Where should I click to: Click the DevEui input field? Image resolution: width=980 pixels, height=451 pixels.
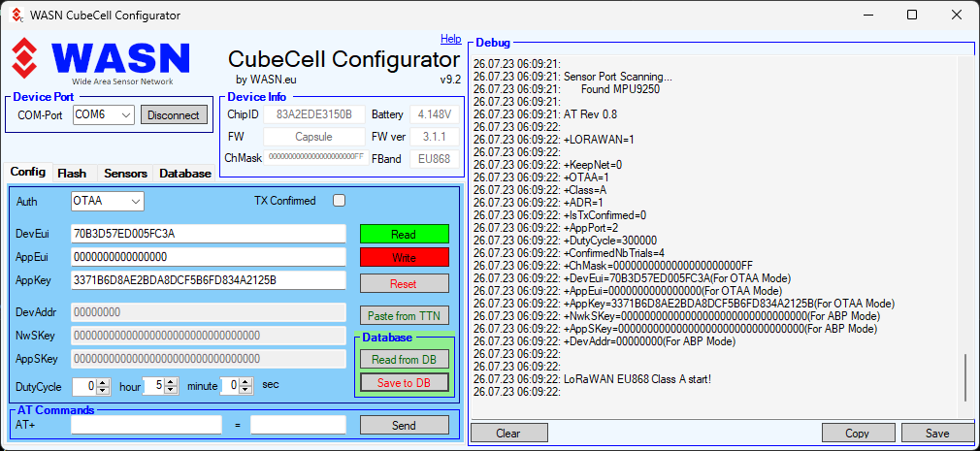click(208, 235)
